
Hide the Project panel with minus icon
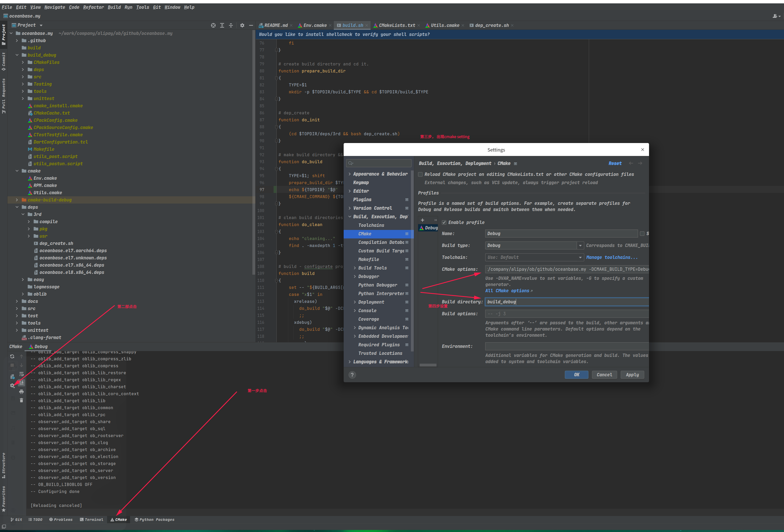[x=251, y=25]
